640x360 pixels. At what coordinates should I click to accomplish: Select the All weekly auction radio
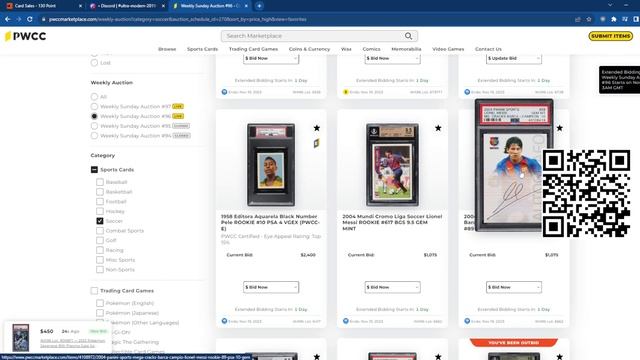94,97
